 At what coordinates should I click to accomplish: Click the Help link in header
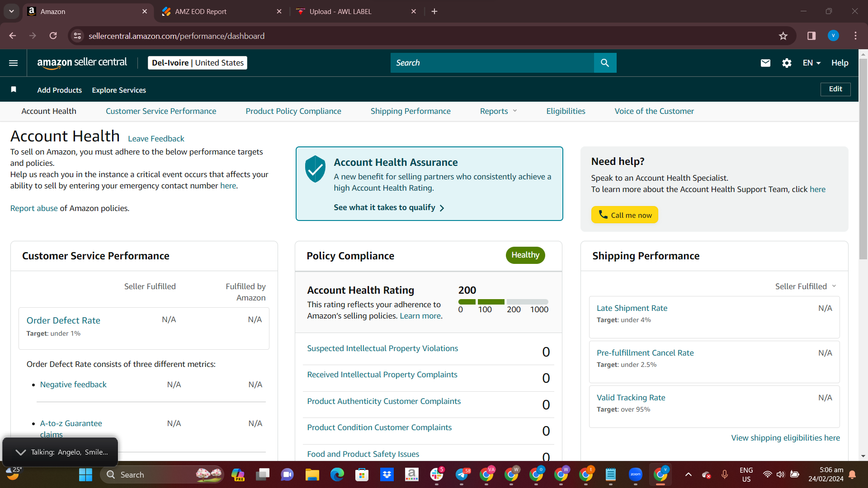[x=840, y=63]
